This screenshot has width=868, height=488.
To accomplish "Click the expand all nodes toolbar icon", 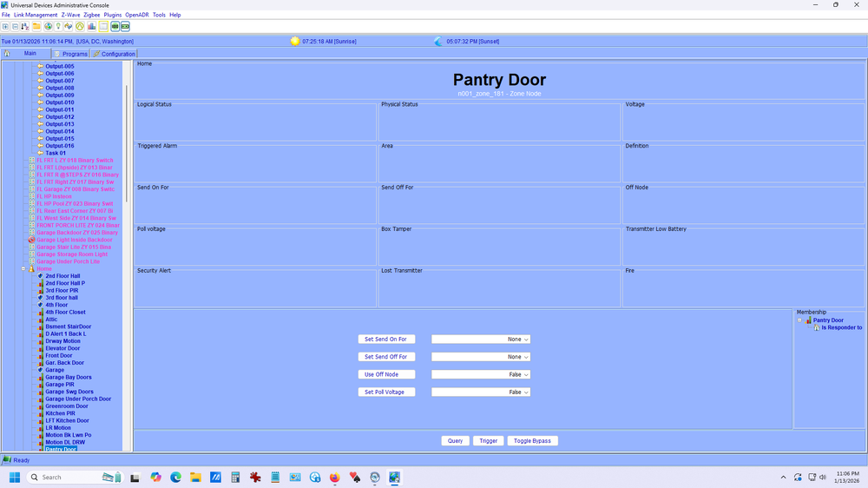I will point(5,26).
